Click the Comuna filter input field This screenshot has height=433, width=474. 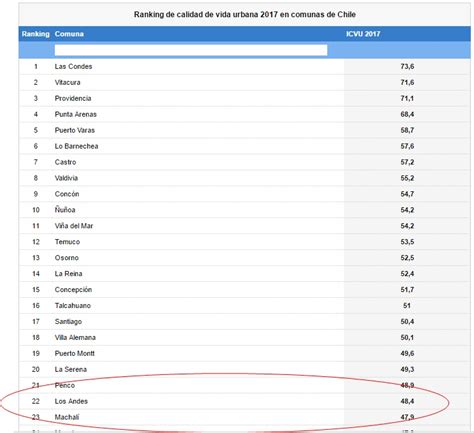click(191, 50)
